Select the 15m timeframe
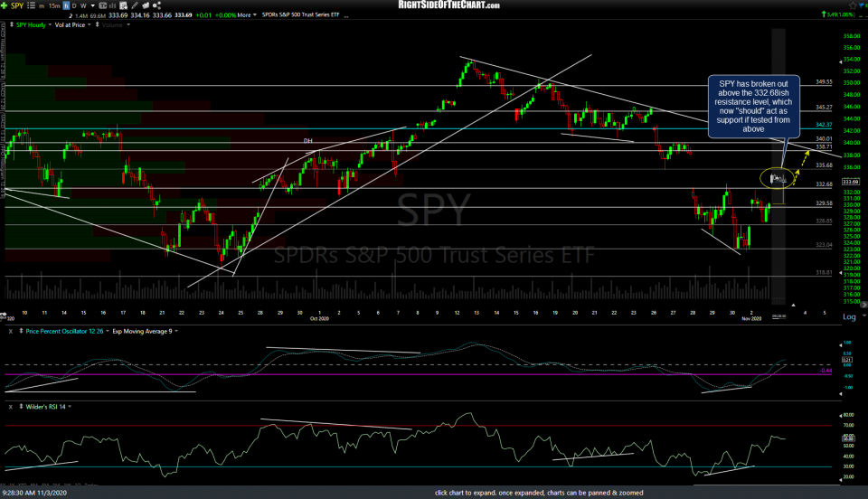Viewport: 868px width, 499px height. coord(54,5)
